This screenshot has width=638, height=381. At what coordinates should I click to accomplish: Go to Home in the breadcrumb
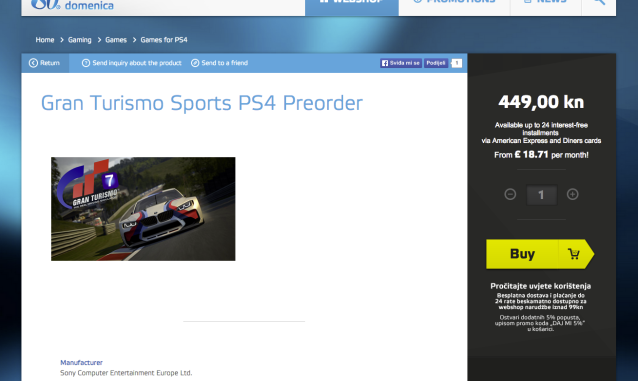click(45, 40)
